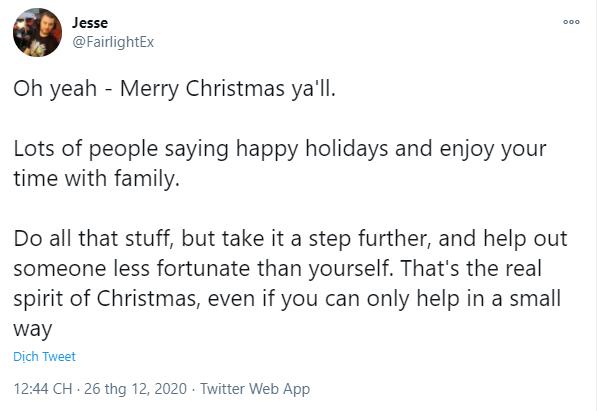
Task: Click the final word way in the tweet
Action: tap(33, 329)
